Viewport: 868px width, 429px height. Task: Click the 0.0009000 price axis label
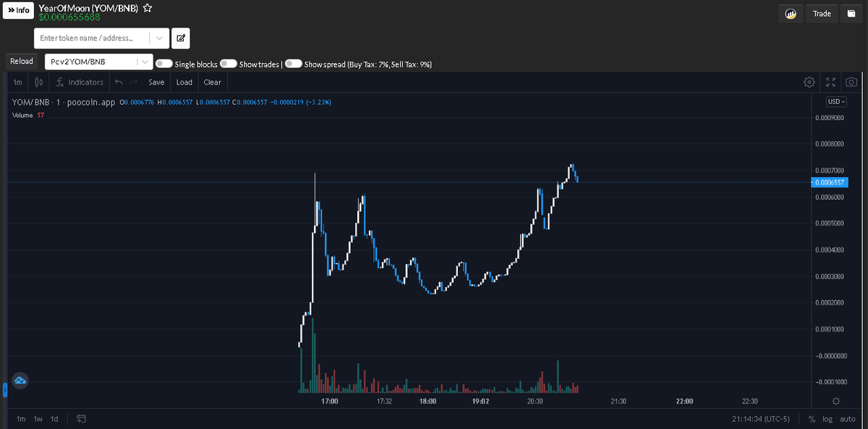pos(829,117)
